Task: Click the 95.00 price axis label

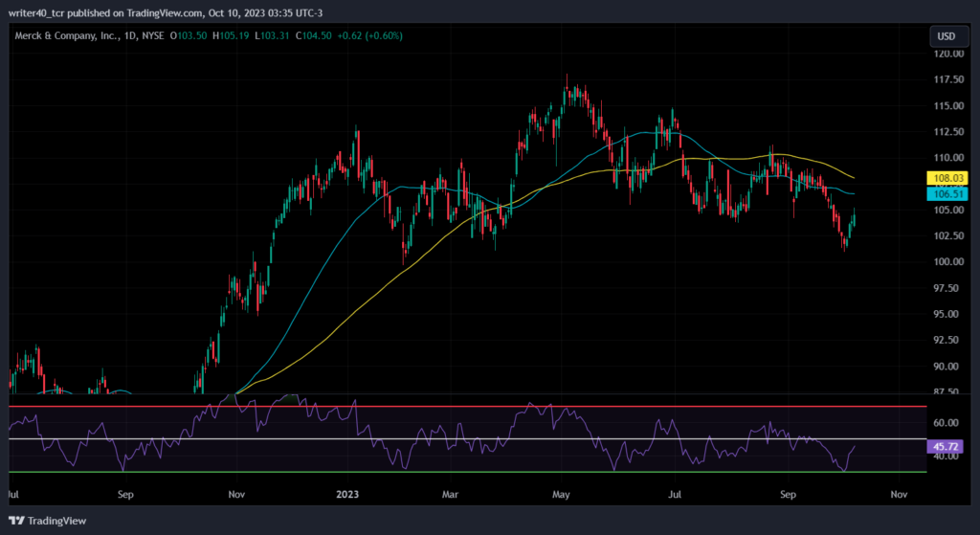Action: pos(948,314)
